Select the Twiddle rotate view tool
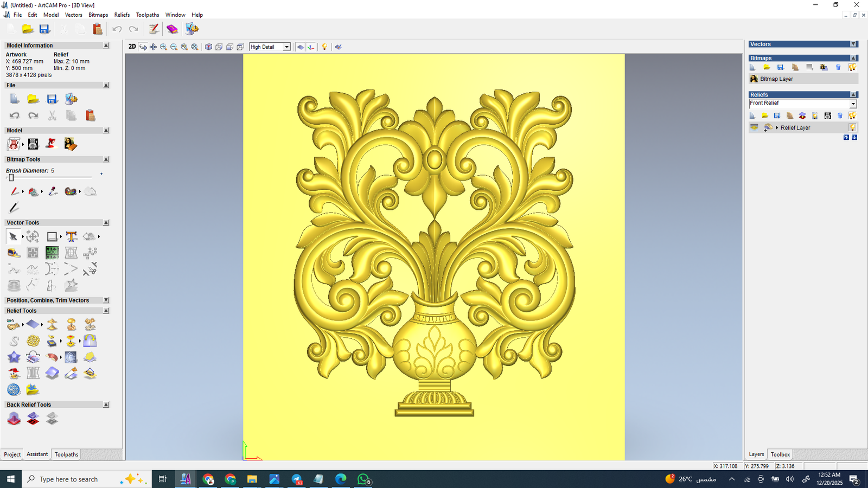This screenshot has height=488, width=868. tap(143, 47)
